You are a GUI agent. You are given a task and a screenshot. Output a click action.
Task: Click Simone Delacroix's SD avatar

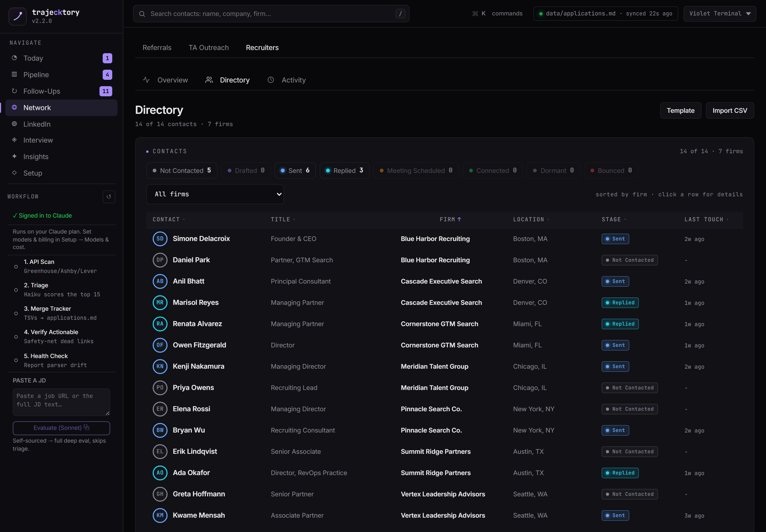point(160,239)
